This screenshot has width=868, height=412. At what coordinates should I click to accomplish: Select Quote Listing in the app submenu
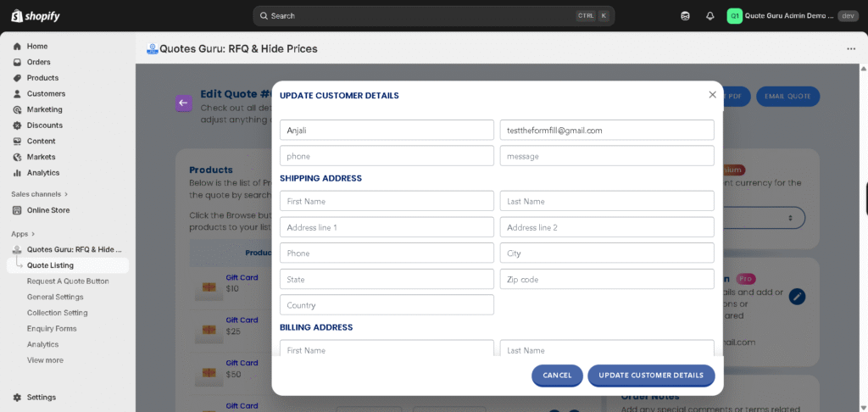click(50, 265)
